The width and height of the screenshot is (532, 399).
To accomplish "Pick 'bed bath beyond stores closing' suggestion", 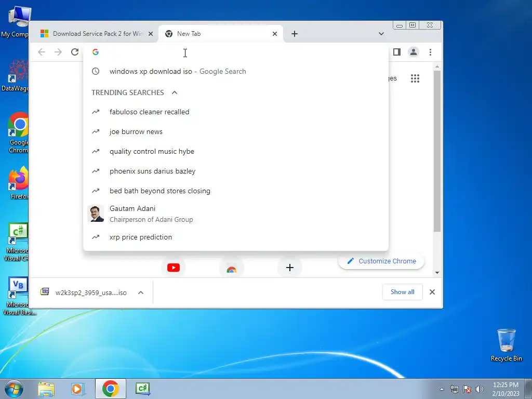I will [236, 191].
